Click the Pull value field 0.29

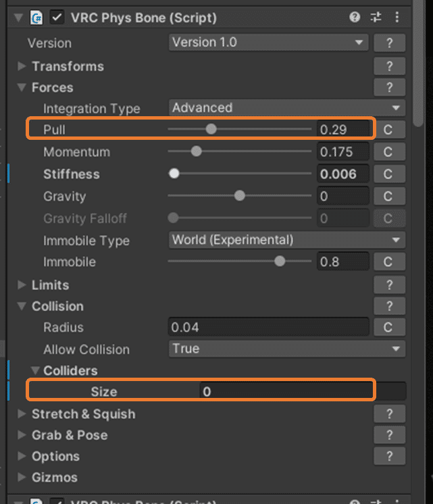pos(342,130)
